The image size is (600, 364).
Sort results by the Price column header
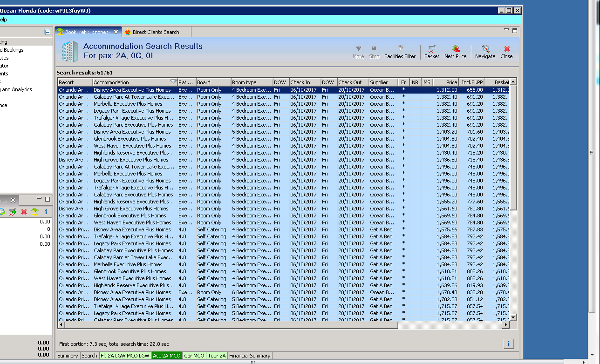coord(446,82)
